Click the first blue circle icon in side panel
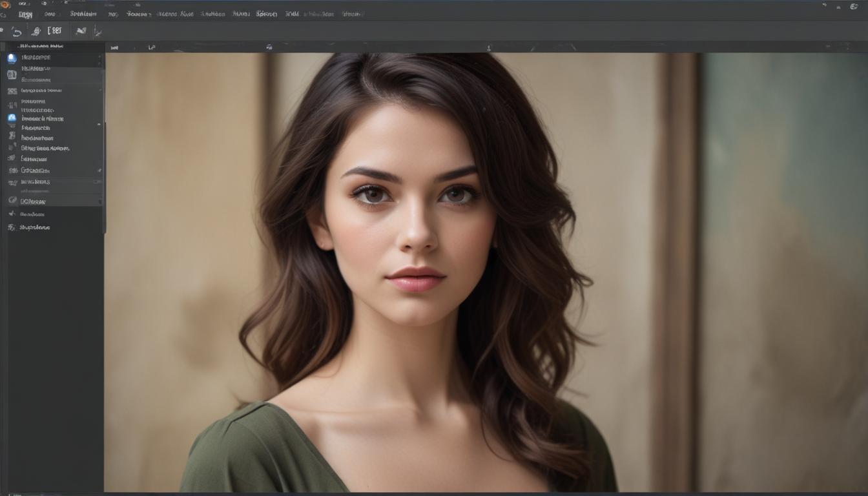868x496 pixels. coord(12,58)
